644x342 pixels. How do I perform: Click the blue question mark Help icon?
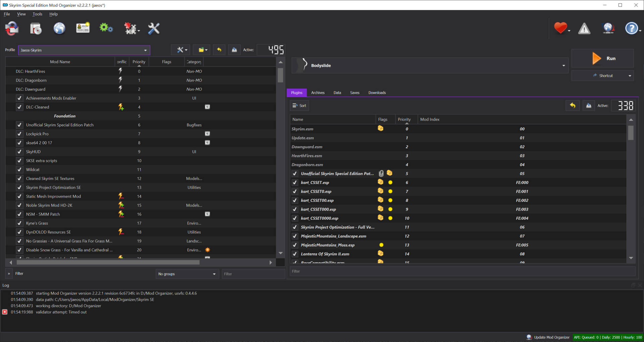pos(632,28)
